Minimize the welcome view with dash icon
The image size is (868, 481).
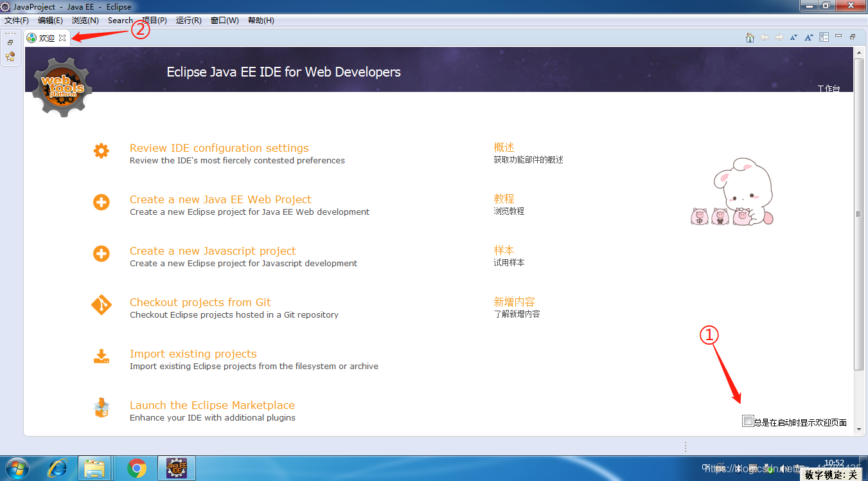pos(838,37)
